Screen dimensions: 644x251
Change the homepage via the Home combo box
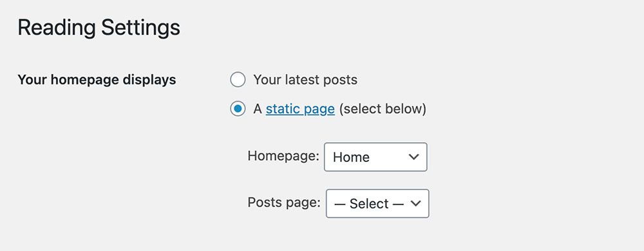click(375, 157)
